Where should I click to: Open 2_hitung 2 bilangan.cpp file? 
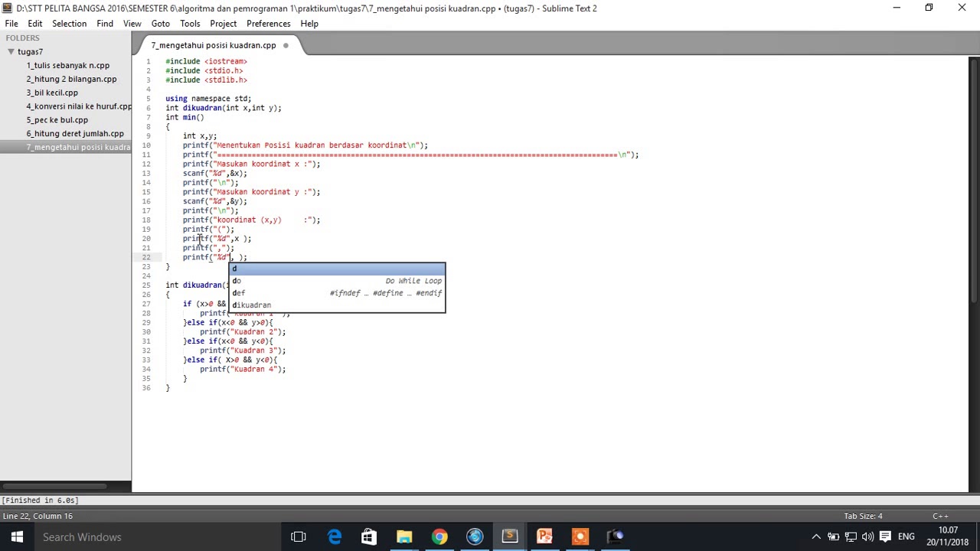(71, 79)
